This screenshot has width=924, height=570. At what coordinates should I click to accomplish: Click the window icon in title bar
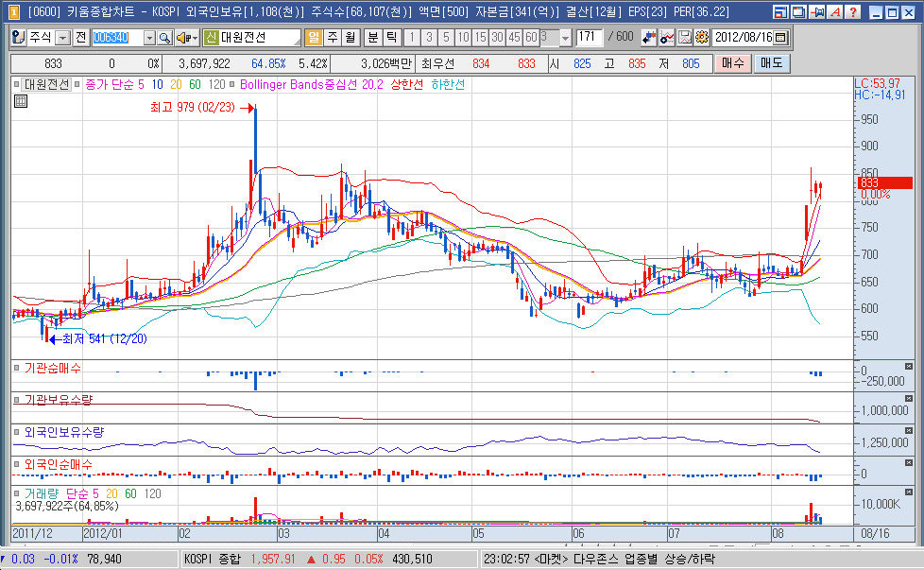tap(13, 11)
